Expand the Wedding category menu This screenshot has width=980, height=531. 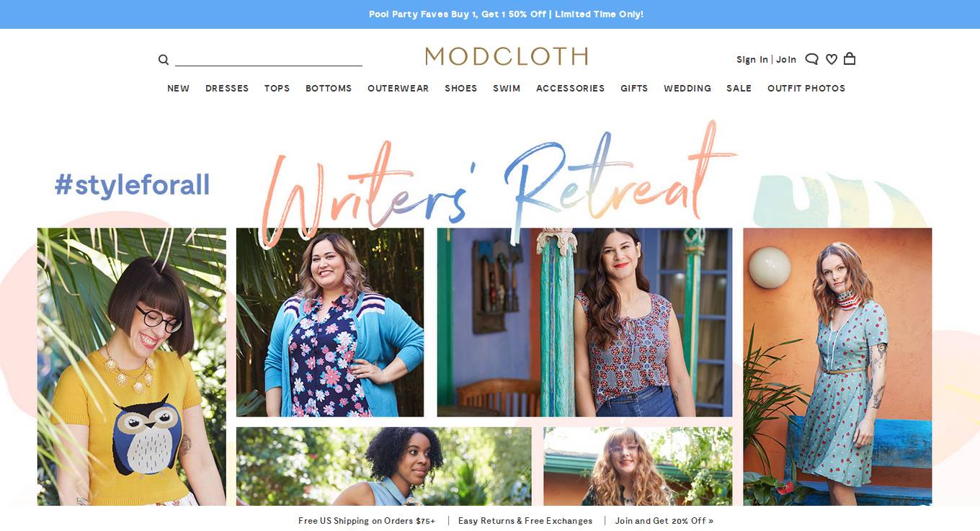[687, 88]
